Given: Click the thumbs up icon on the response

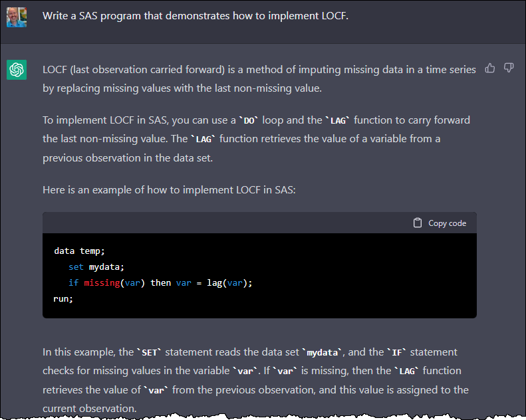Looking at the screenshot, I should pyautogui.click(x=490, y=68).
